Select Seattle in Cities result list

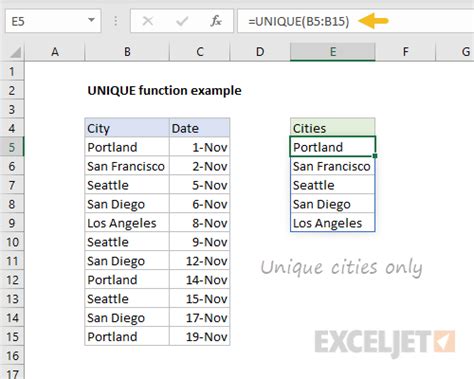pos(333,185)
